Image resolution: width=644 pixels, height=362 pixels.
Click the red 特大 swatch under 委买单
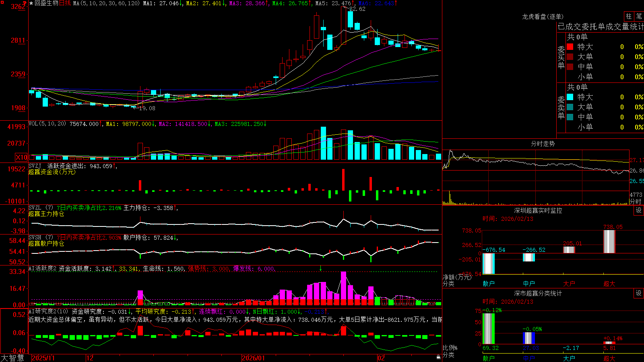570,47
